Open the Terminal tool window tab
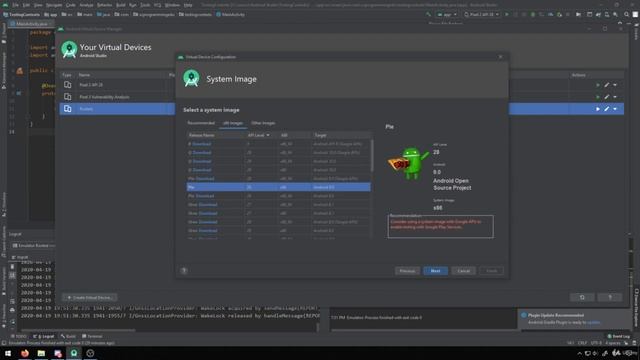The height and width of the screenshot is (360, 640). coord(92,336)
